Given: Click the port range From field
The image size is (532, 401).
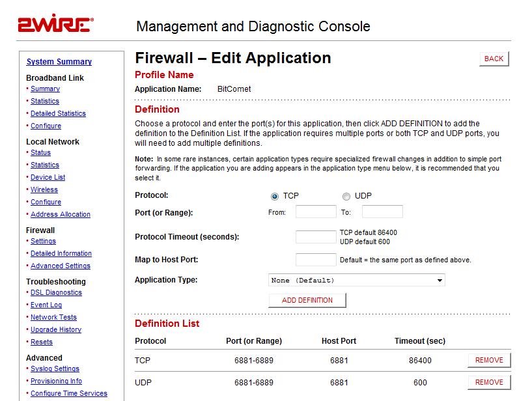Looking at the screenshot, I should click(316, 212).
